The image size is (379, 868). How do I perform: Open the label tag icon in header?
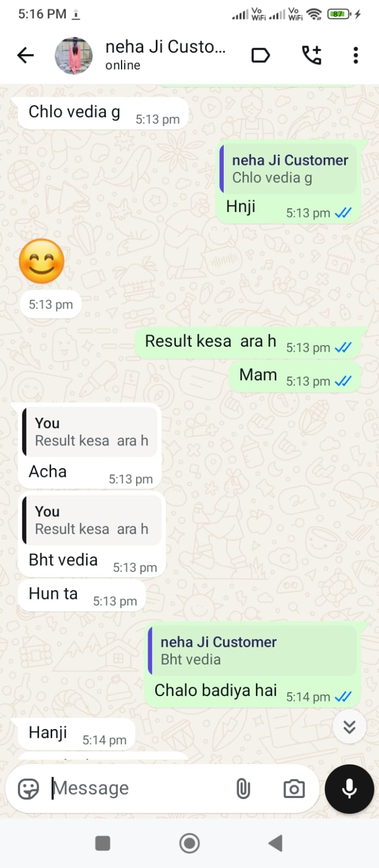point(261,55)
